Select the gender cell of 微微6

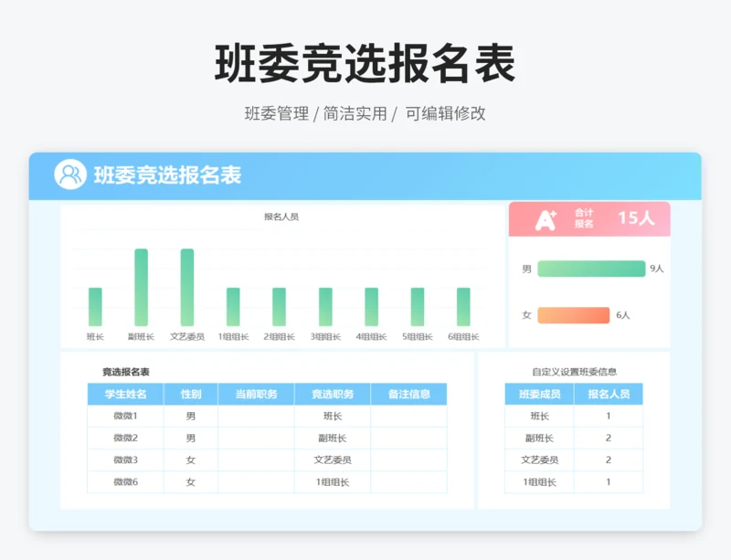pos(191,481)
